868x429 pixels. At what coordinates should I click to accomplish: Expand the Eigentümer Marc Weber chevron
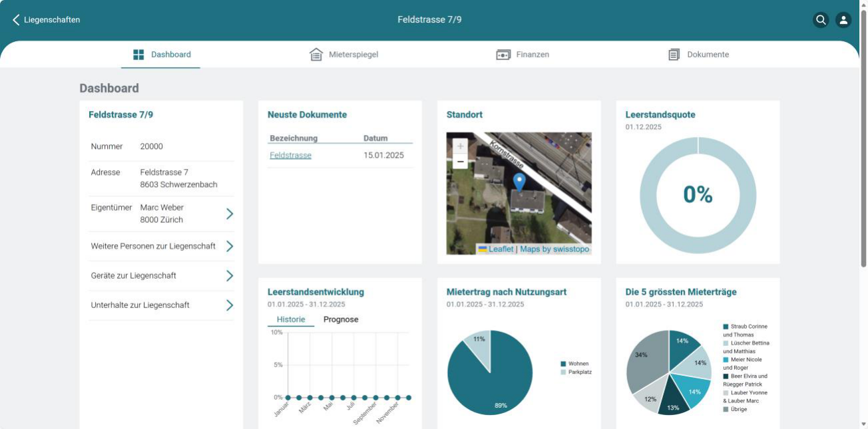pos(229,214)
